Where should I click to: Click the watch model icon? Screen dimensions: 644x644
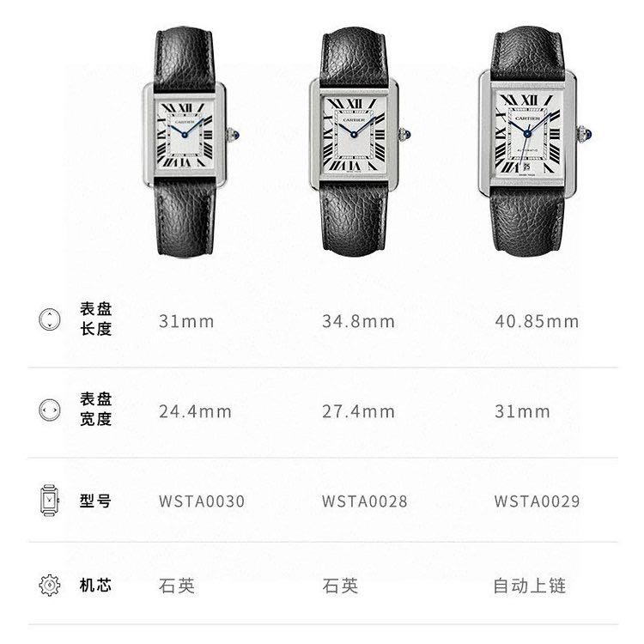click(49, 500)
